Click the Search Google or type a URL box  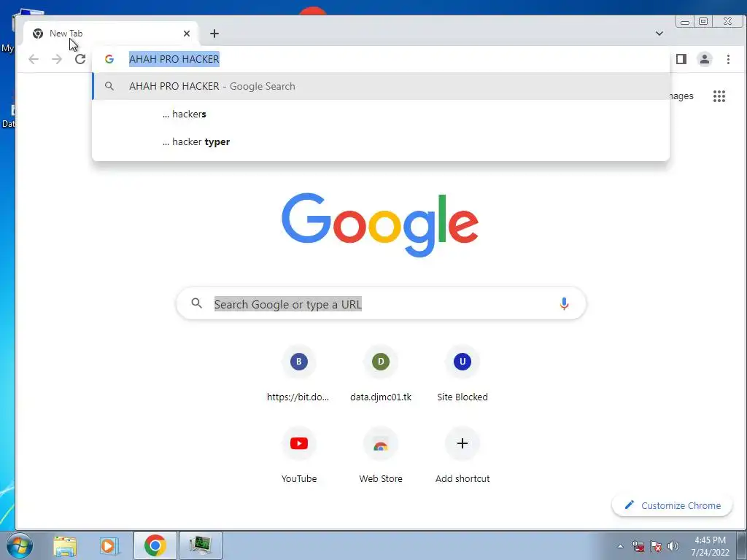tap(381, 303)
